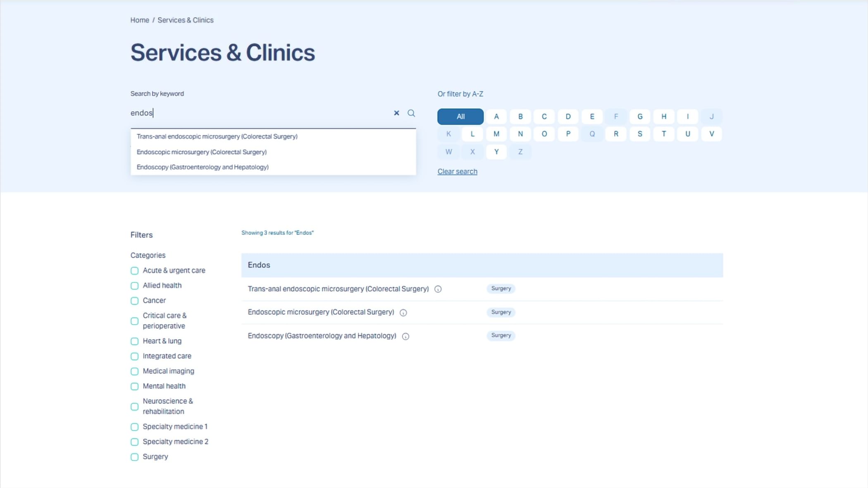Go to Home via the breadcrumb
Viewport: 868px width, 488px height.
pyautogui.click(x=140, y=20)
